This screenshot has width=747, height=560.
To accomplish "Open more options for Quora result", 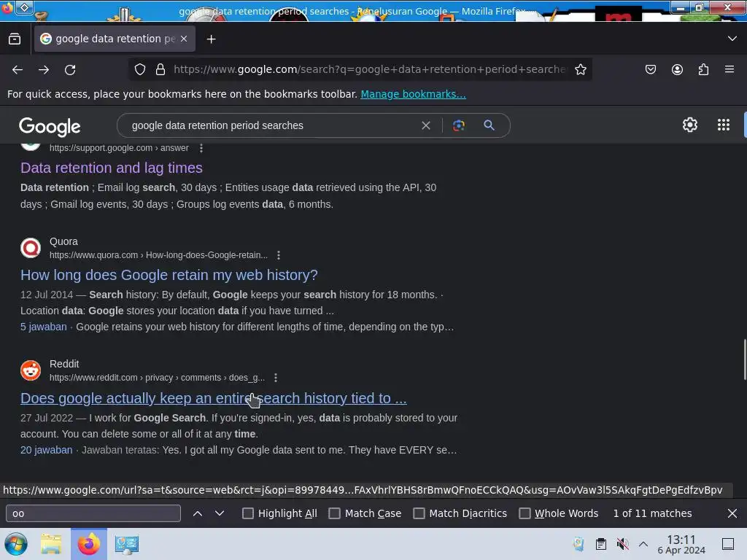I will click(x=279, y=256).
